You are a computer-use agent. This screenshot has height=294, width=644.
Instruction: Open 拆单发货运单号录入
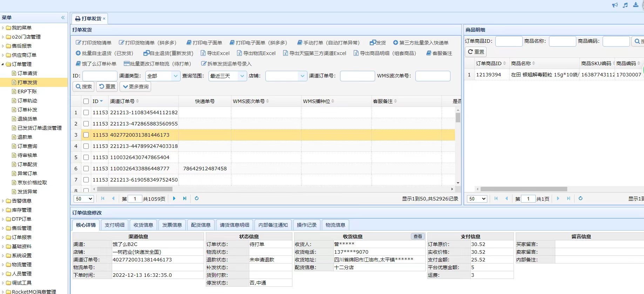226,64
